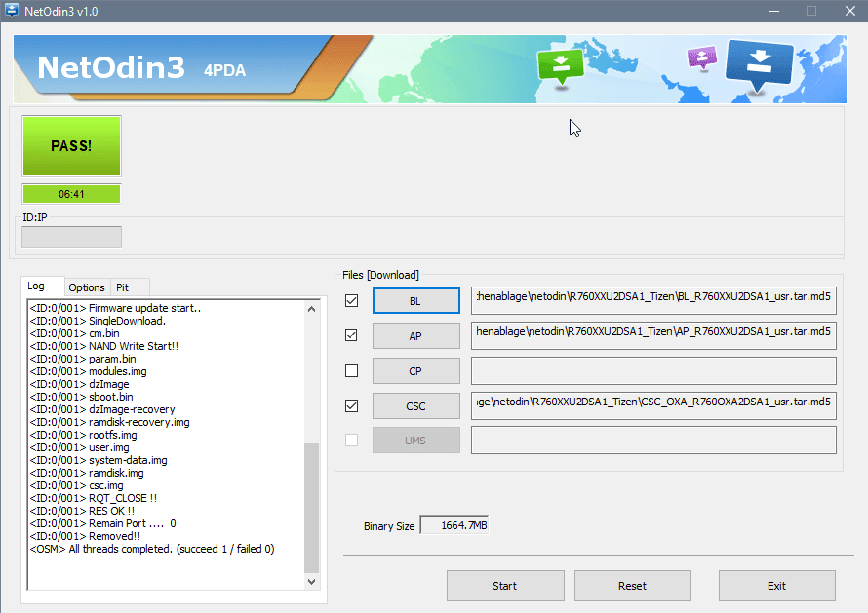Uncheck the AP file checkbox
Image resolution: width=868 pixels, height=613 pixels.
[x=352, y=336]
